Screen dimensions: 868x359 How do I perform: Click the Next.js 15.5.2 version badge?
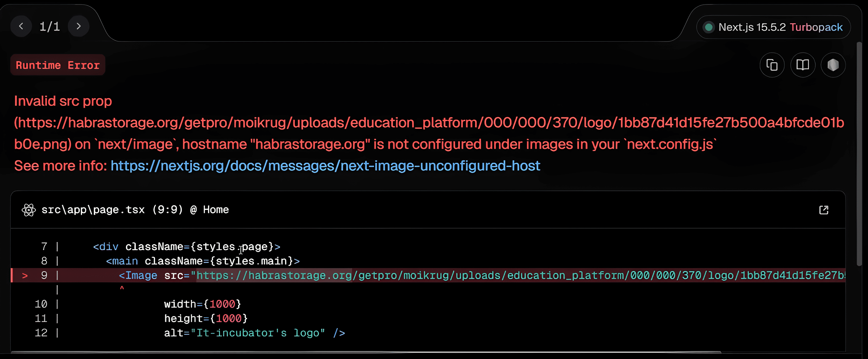[x=752, y=27]
